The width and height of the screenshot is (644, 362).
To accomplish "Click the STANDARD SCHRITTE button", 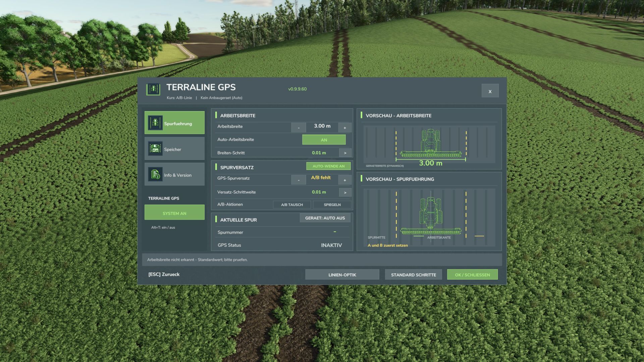I will [414, 275].
